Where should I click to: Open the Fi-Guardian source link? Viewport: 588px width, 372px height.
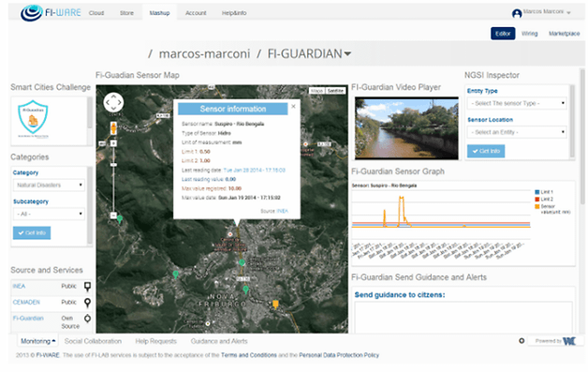tap(28, 319)
